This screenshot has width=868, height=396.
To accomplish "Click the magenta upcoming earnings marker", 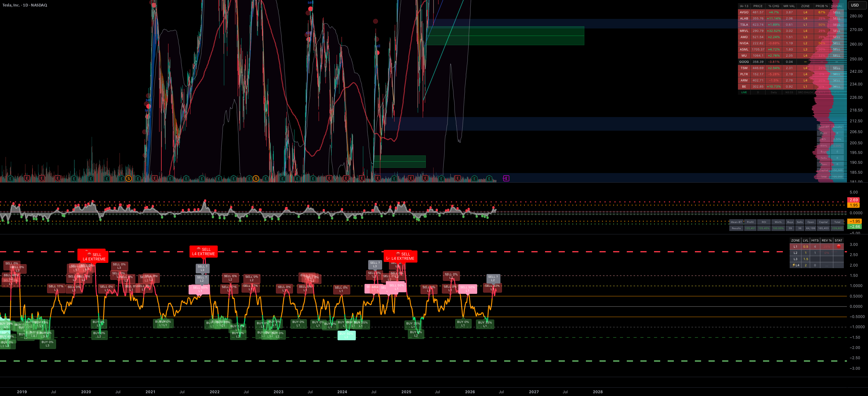I will (506, 178).
